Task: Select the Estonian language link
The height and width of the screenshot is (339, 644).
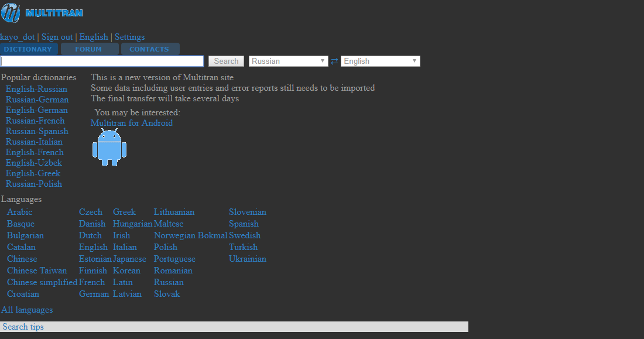Action: coord(95,259)
